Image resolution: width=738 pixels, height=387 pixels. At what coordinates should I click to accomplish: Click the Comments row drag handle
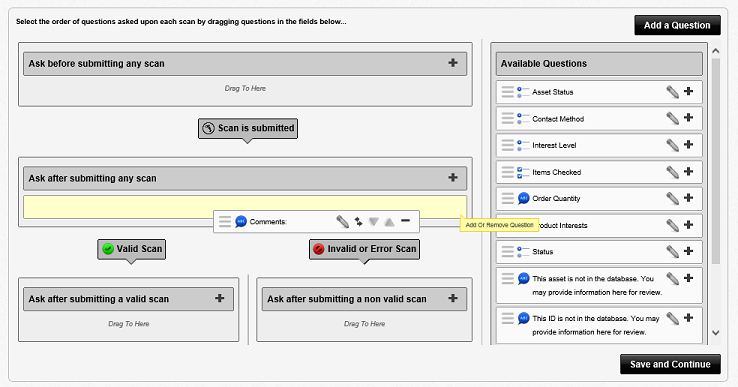(225, 221)
